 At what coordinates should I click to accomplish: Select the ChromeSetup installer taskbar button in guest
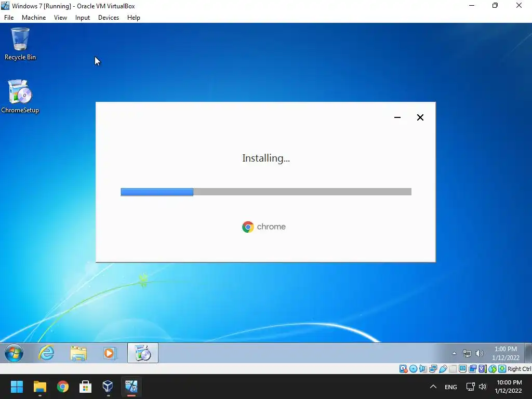(x=143, y=353)
